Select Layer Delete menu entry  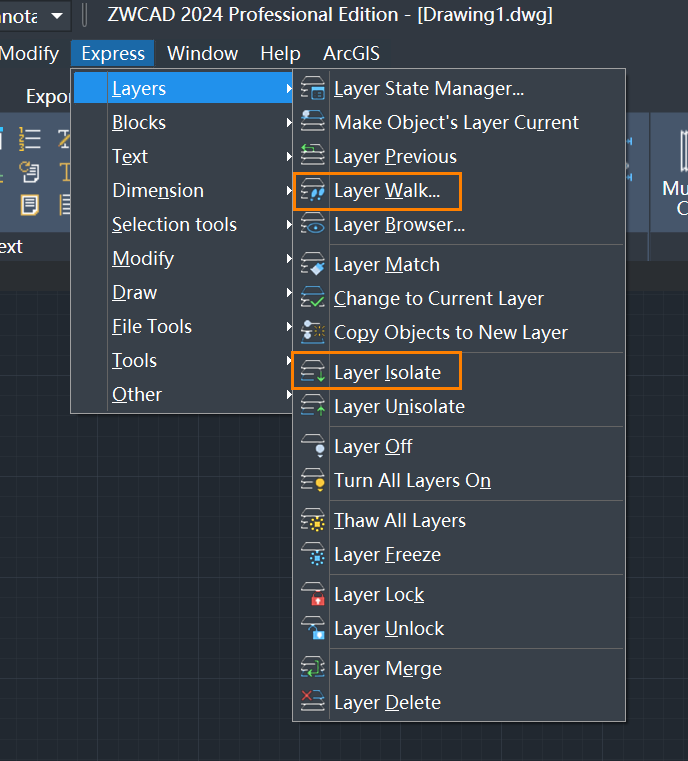click(459, 702)
